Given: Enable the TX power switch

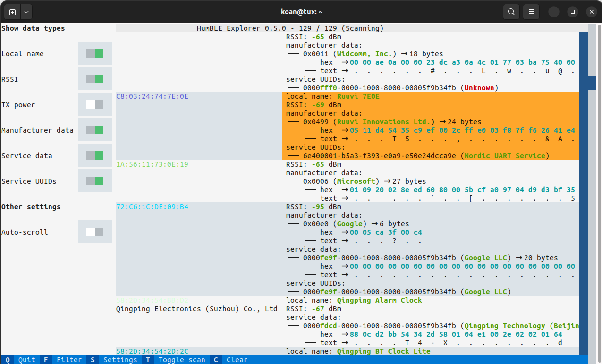Looking at the screenshot, I should coord(95,104).
